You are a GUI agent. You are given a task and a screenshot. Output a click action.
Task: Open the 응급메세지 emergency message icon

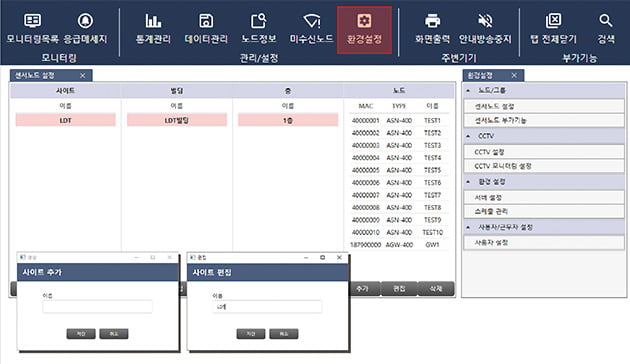click(x=85, y=29)
